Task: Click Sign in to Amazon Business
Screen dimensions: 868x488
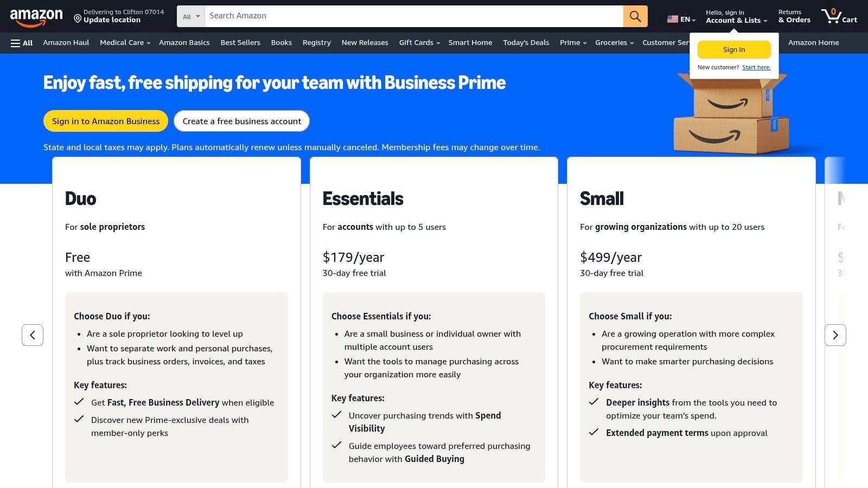Action: (105, 121)
